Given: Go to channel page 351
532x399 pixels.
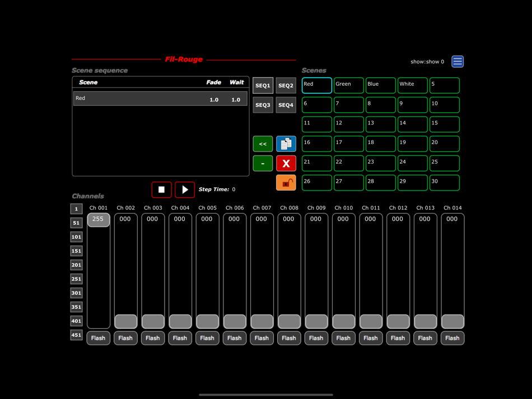Looking at the screenshot, I should [76, 307].
